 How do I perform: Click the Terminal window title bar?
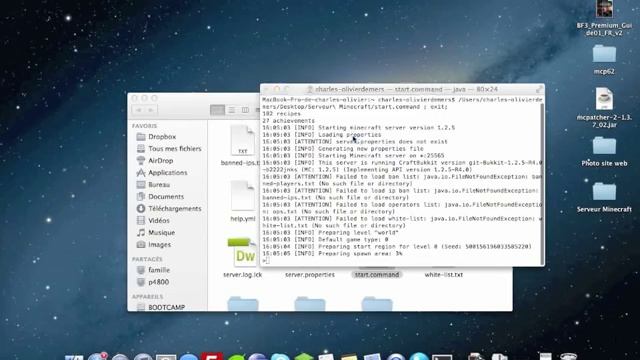[x=402, y=89]
